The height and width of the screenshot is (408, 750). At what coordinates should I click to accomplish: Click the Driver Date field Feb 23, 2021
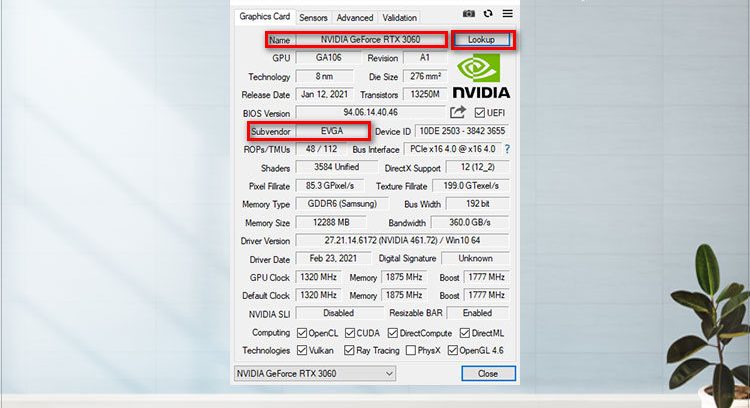333,258
